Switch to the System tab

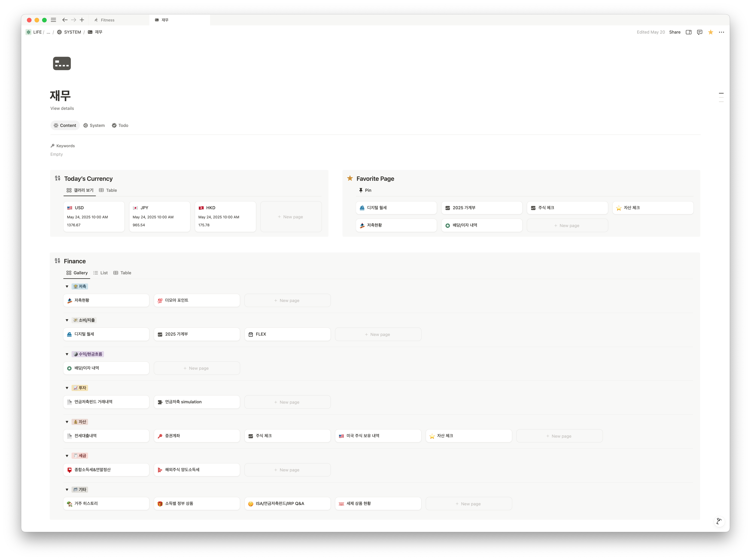(x=94, y=125)
